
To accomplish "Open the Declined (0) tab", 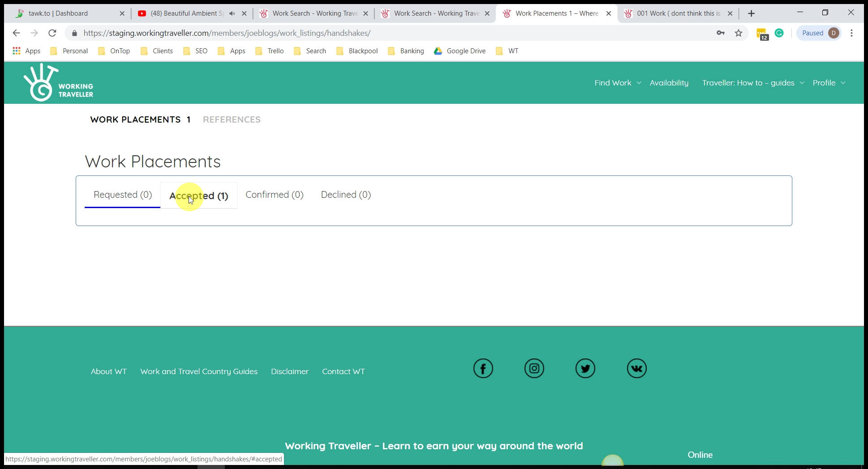I will 346,195.
